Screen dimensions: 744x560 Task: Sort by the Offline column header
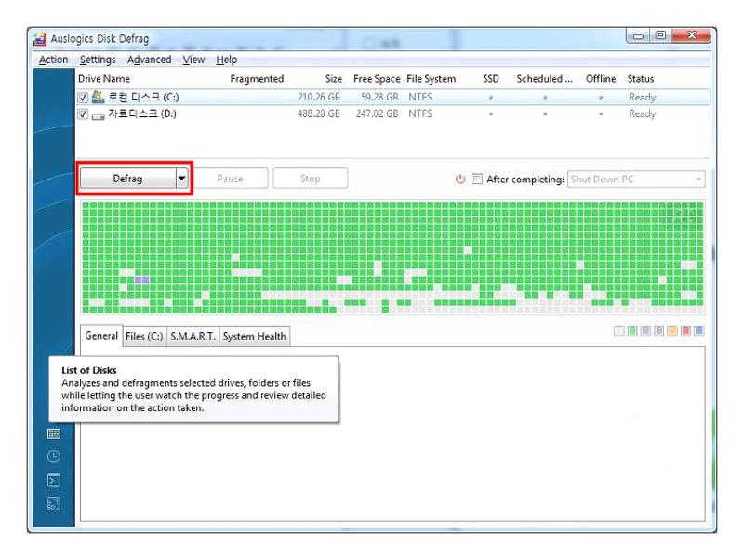point(601,79)
